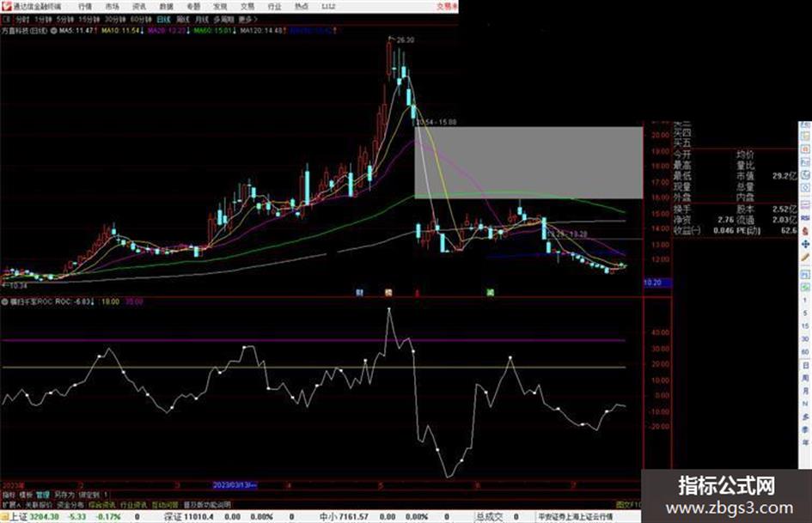The image size is (812, 523).
Task: Open the 综合资讯 bottom tab
Action: coord(102,504)
